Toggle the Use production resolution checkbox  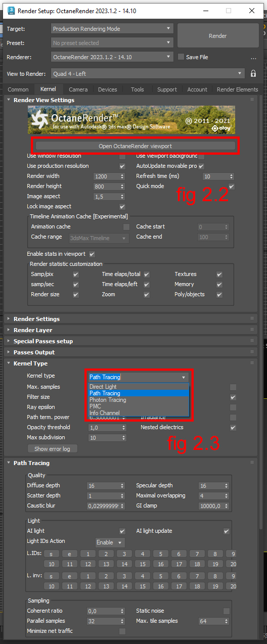pos(122,166)
